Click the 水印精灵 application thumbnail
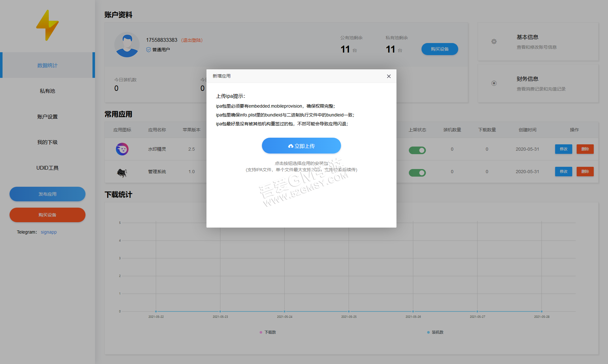 (122, 149)
